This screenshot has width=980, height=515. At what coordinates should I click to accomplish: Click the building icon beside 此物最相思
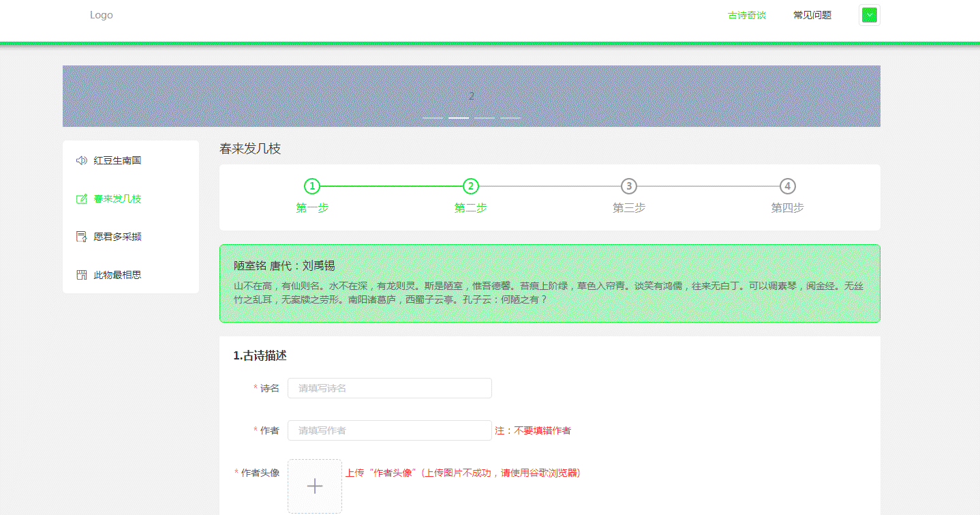(x=82, y=275)
